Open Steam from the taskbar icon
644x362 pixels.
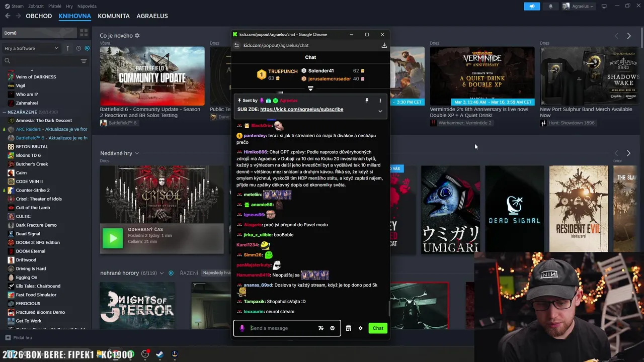(159, 354)
